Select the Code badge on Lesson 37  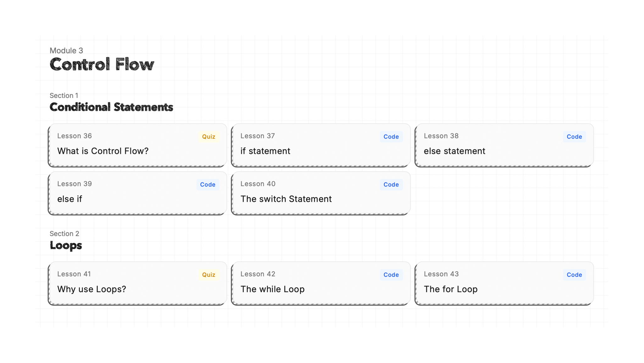point(391,137)
